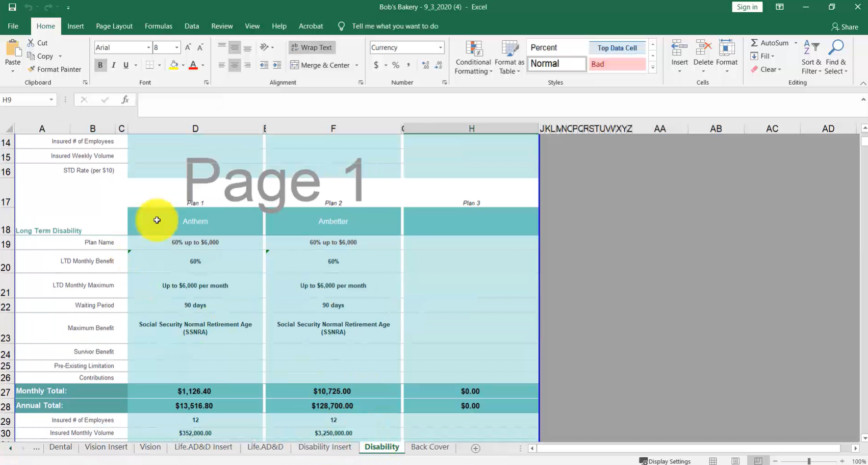Click the Share button
This screenshot has width=868, height=465.
[845, 27]
